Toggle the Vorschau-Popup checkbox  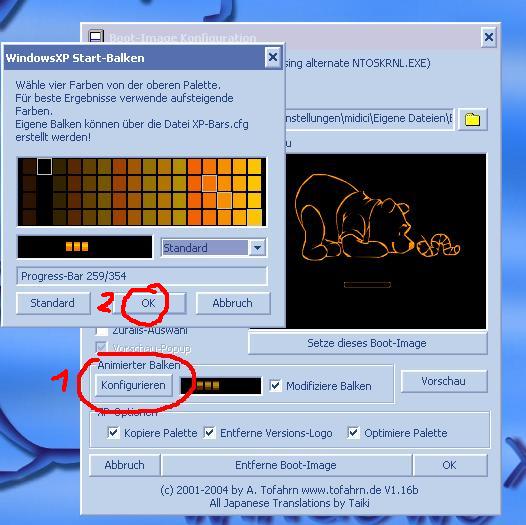tap(102, 348)
